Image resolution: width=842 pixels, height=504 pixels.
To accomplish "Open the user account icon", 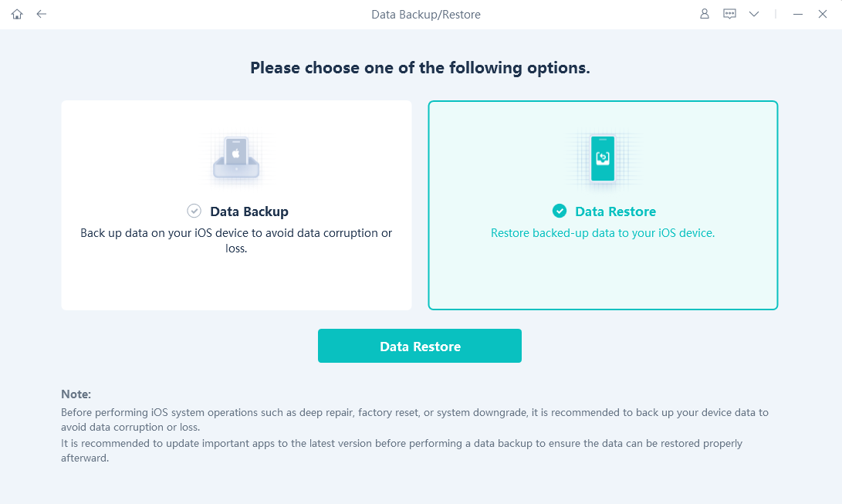I will [705, 14].
